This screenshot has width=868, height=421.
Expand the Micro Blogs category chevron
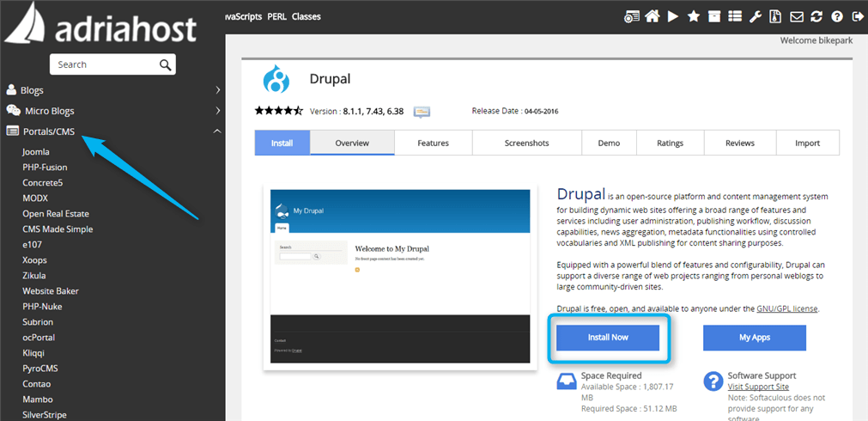[217, 111]
